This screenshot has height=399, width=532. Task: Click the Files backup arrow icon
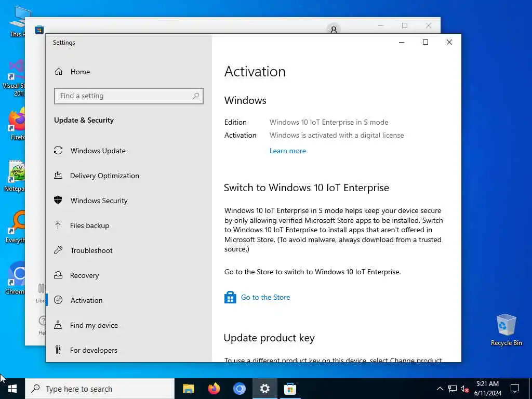pos(58,225)
